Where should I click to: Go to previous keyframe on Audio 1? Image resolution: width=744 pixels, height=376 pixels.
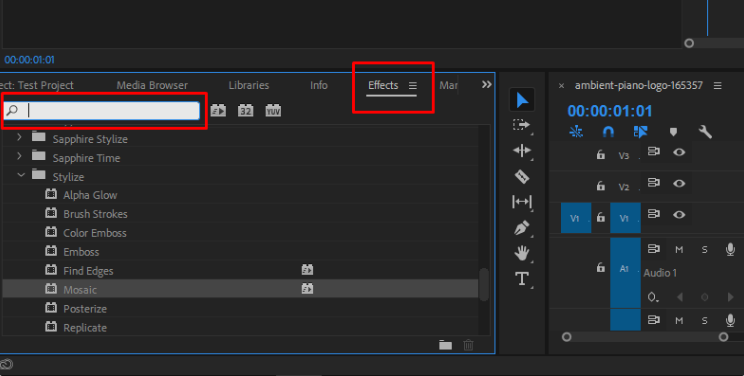[x=680, y=297]
